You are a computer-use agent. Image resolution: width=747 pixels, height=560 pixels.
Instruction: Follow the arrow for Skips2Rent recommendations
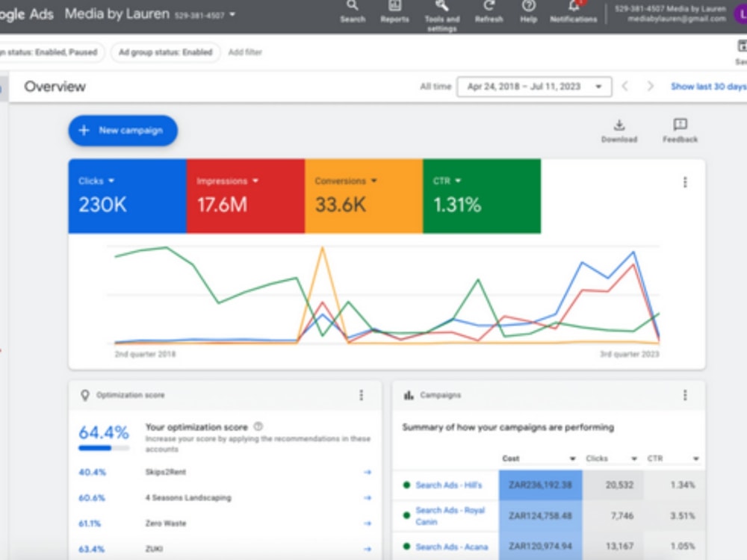tap(368, 472)
